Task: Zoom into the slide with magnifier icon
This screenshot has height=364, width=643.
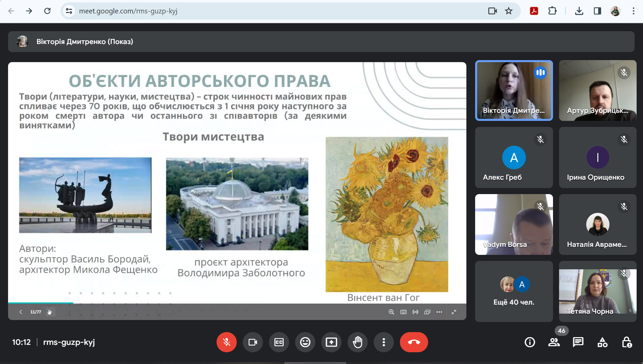Action: point(392,312)
